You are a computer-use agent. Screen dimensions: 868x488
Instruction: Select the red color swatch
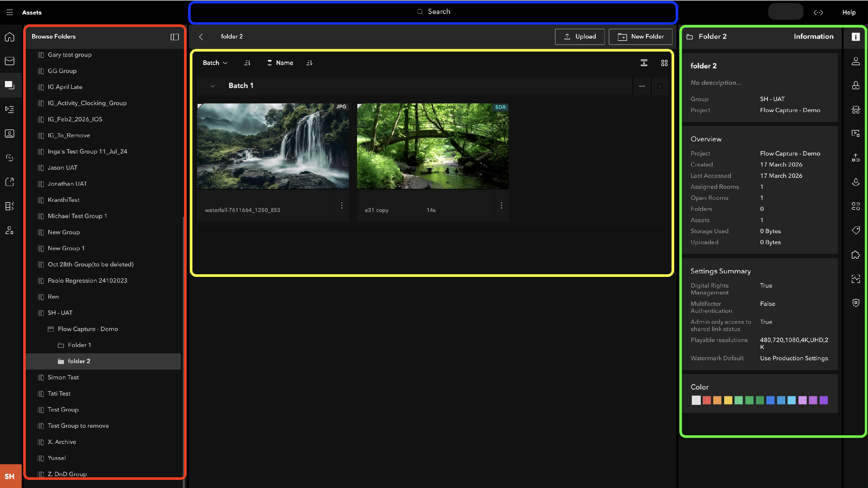(x=707, y=400)
